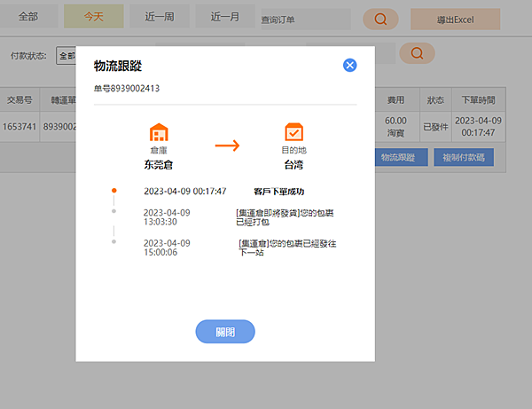
Task: Click the 东莞倉 warehouse icon
Action: click(x=159, y=132)
